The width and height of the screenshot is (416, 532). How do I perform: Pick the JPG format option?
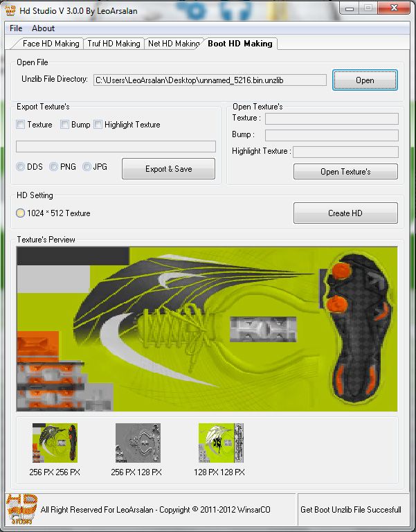pyautogui.click(x=87, y=167)
